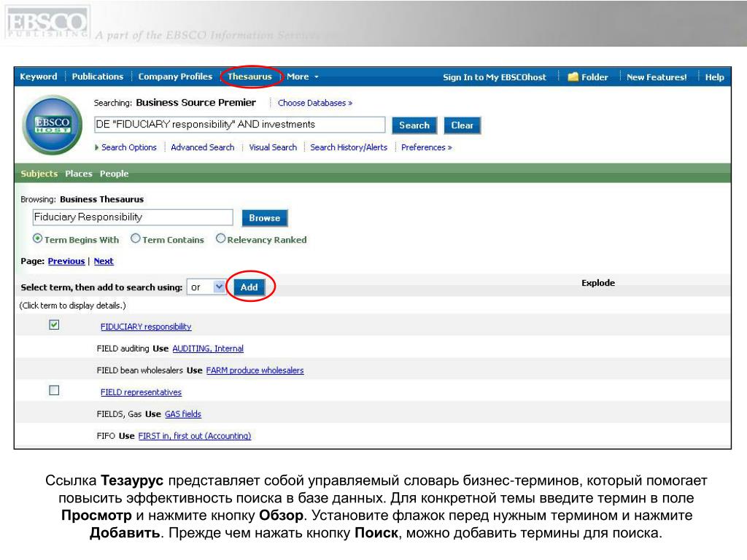Screen dimensions: 747x560
Task: Open Visual Search link
Action: click(x=273, y=147)
